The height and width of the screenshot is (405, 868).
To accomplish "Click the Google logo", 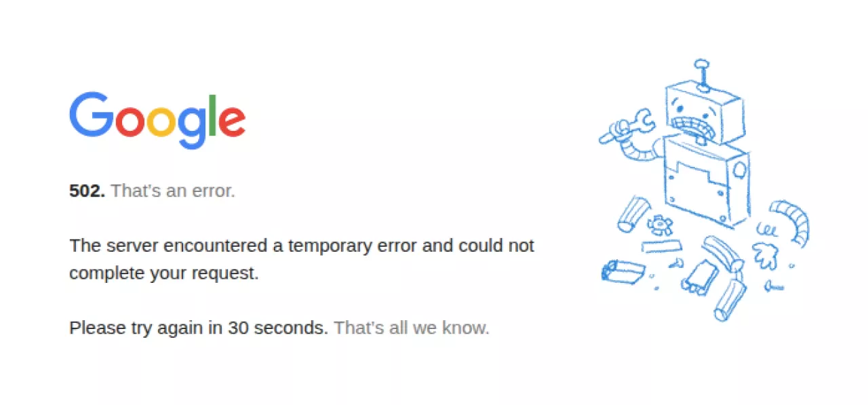I will tap(157, 119).
